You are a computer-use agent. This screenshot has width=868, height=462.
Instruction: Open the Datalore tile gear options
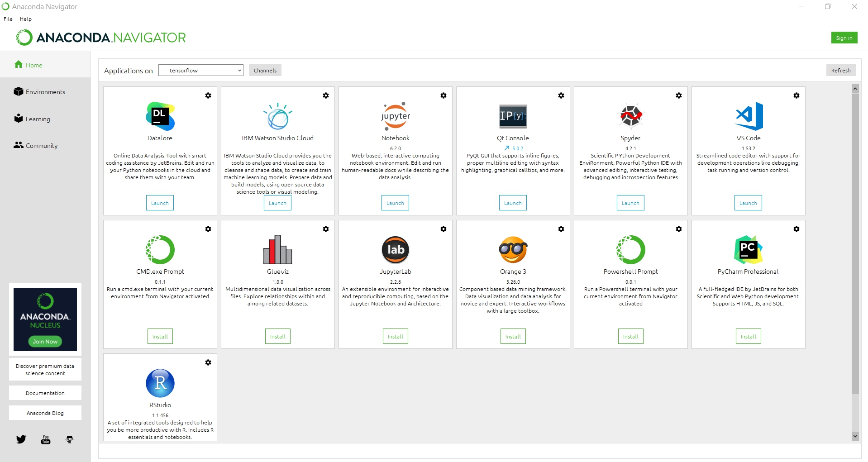pos(208,95)
